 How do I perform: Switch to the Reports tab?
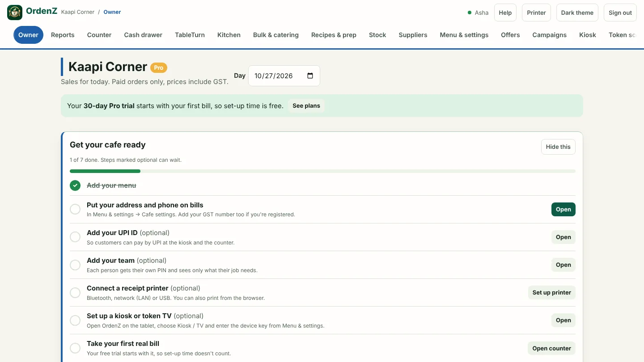[63, 35]
